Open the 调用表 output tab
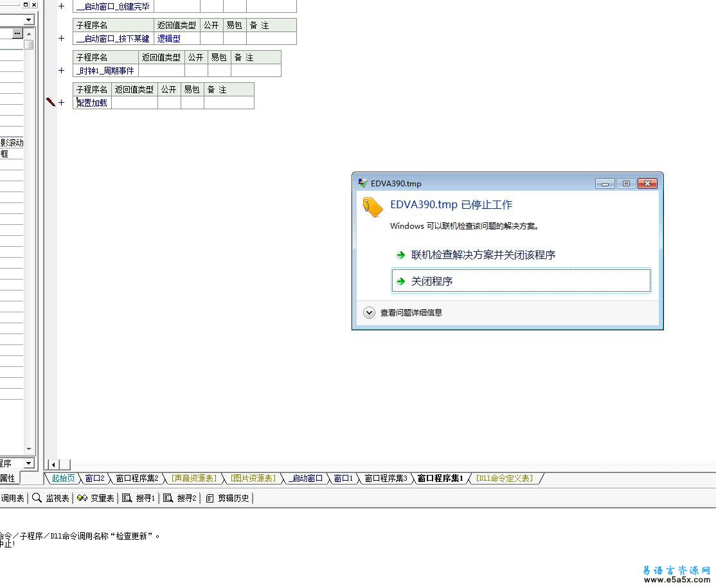This screenshot has width=716, height=588. click(12, 498)
